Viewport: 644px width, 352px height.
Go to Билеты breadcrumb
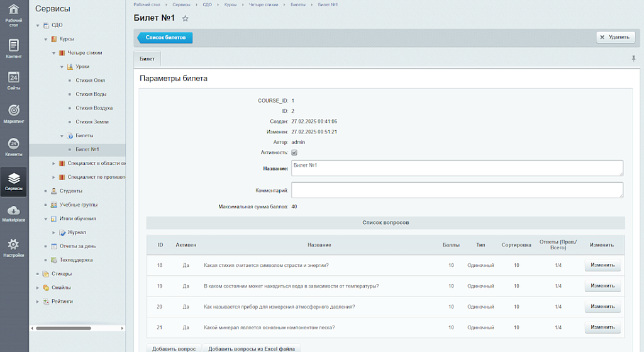coord(297,4)
